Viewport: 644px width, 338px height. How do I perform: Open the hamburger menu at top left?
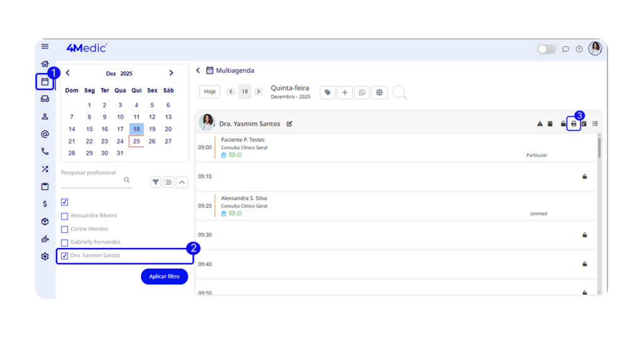pos(45,47)
